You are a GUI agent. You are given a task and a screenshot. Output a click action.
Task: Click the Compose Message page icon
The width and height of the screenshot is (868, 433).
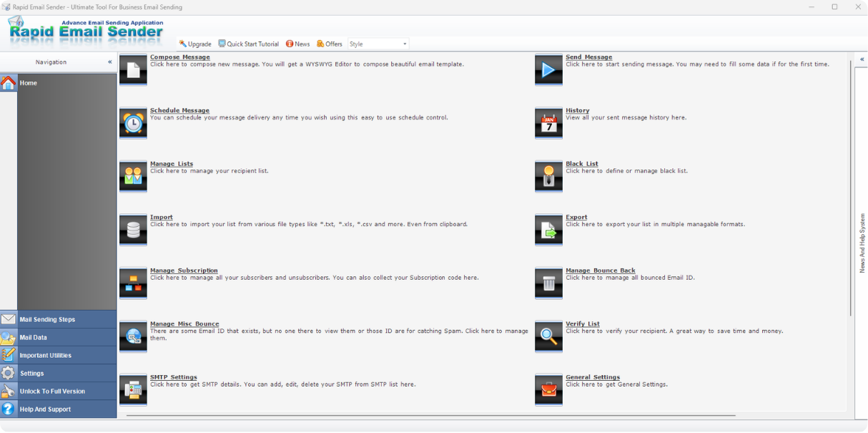[133, 70]
